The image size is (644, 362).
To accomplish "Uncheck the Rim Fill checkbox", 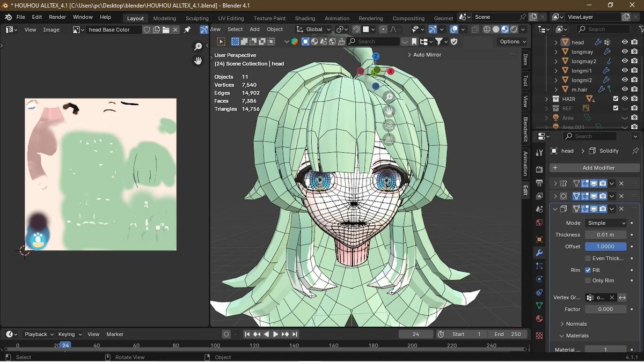I will 588,270.
